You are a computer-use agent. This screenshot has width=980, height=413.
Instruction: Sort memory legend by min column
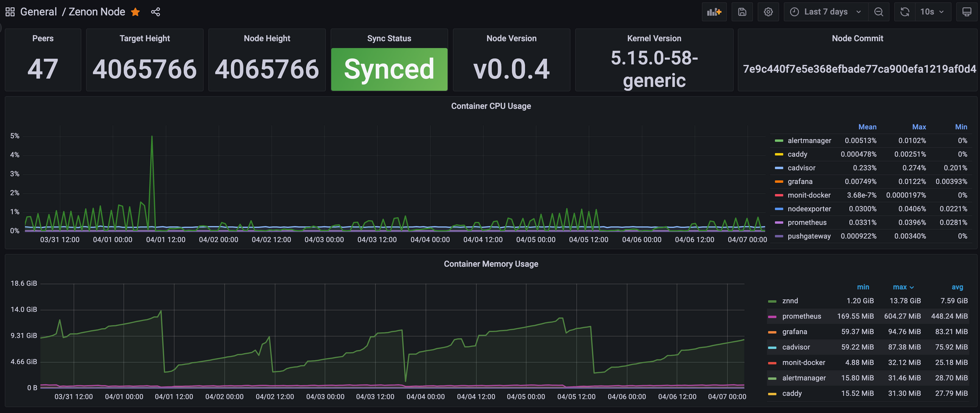863,287
